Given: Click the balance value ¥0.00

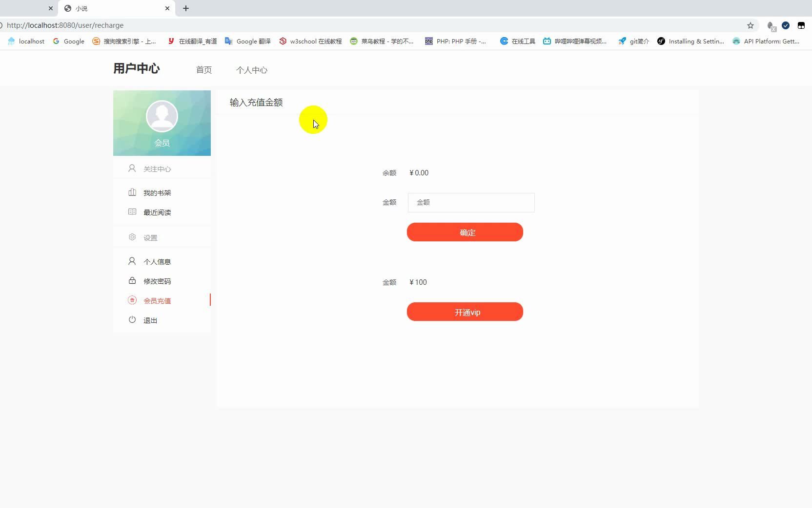Looking at the screenshot, I should click(419, 173).
